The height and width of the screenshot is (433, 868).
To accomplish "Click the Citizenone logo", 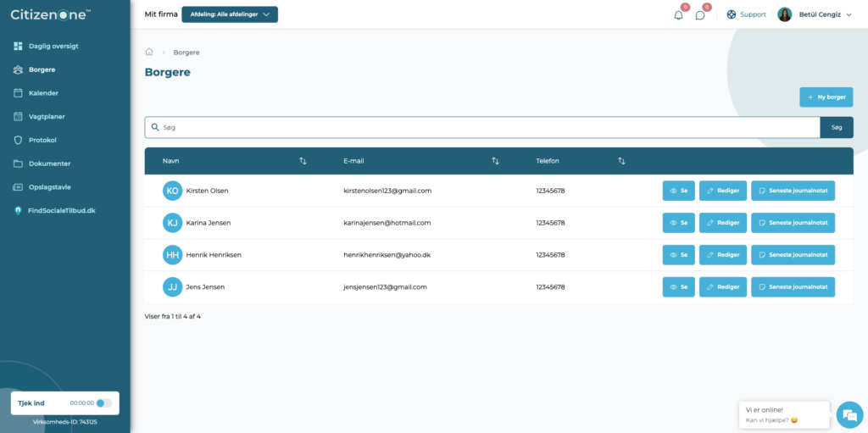I will pos(50,15).
